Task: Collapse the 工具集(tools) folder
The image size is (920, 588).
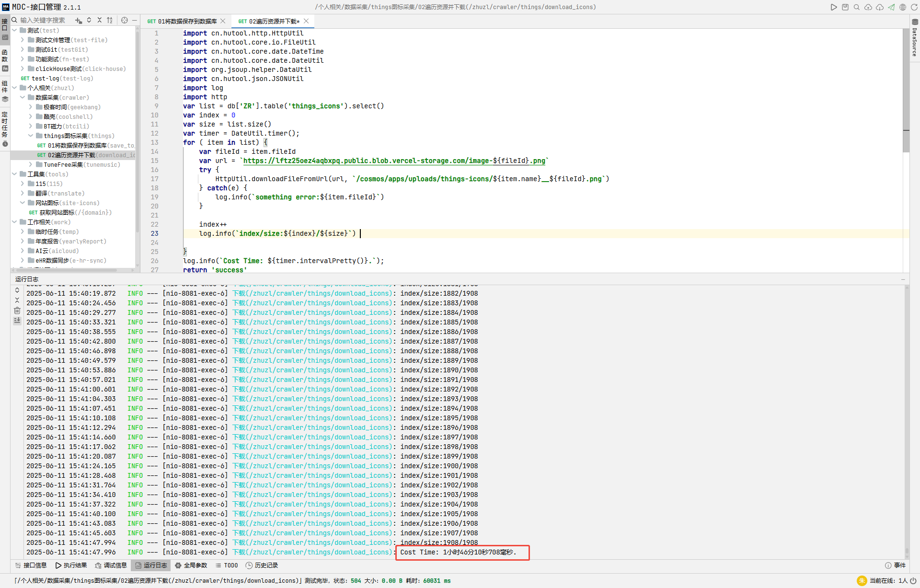Action: click(14, 174)
